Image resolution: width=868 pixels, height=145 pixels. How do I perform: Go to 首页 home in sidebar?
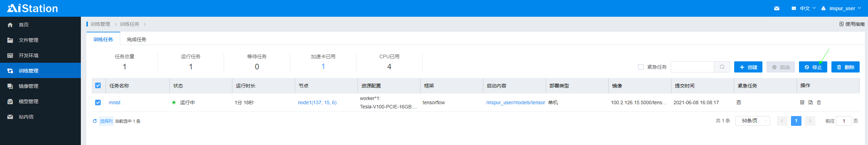pyautogui.click(x=24, y=25)
